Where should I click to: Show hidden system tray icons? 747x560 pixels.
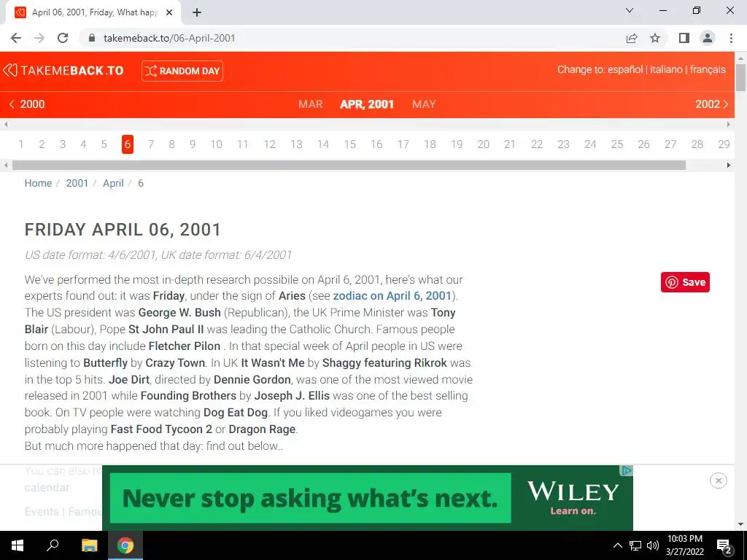pos(617,545)
